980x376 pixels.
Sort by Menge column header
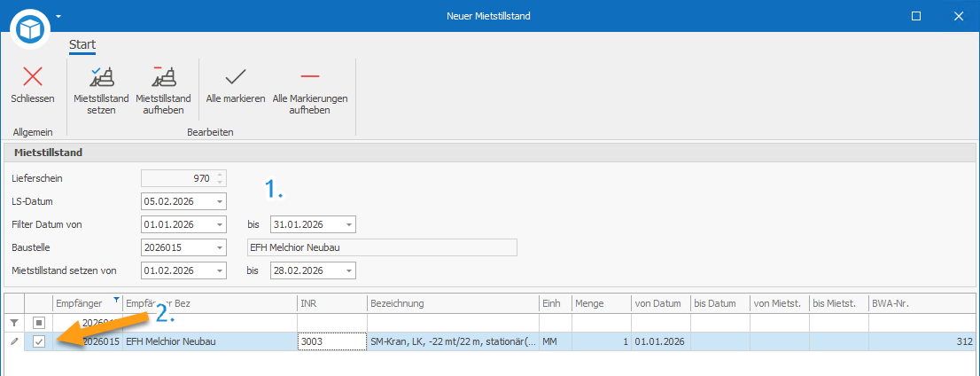(602, 303)
